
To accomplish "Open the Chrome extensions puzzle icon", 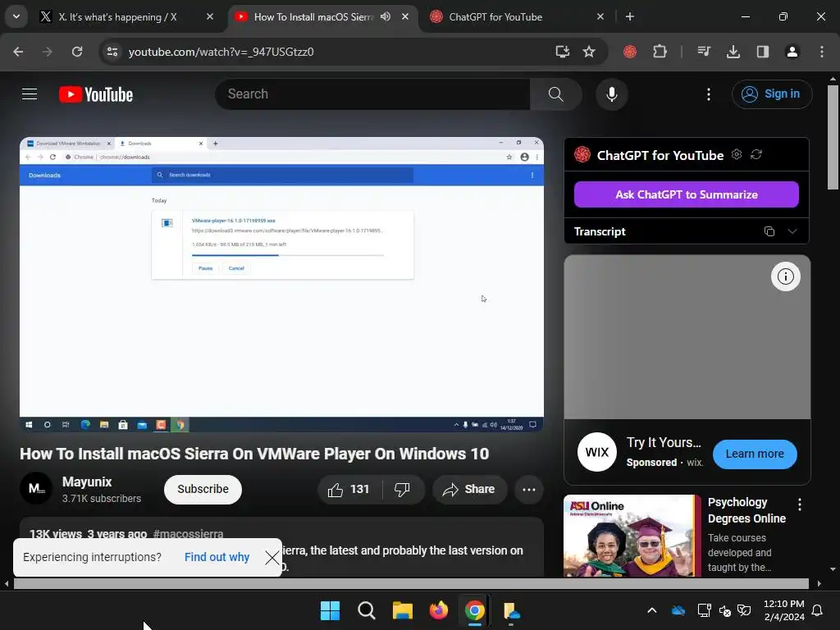I will [x=660, y=52].
